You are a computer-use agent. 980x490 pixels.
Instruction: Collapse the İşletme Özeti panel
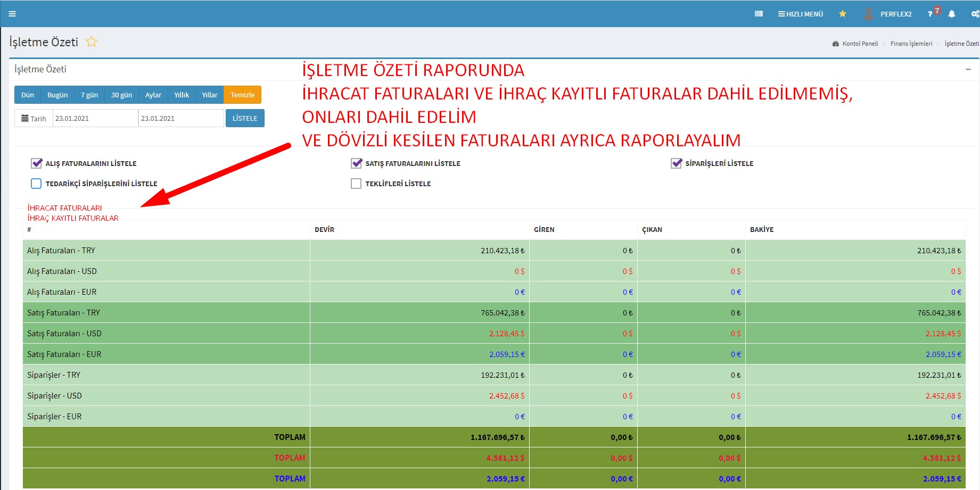[x=968, y=69]
